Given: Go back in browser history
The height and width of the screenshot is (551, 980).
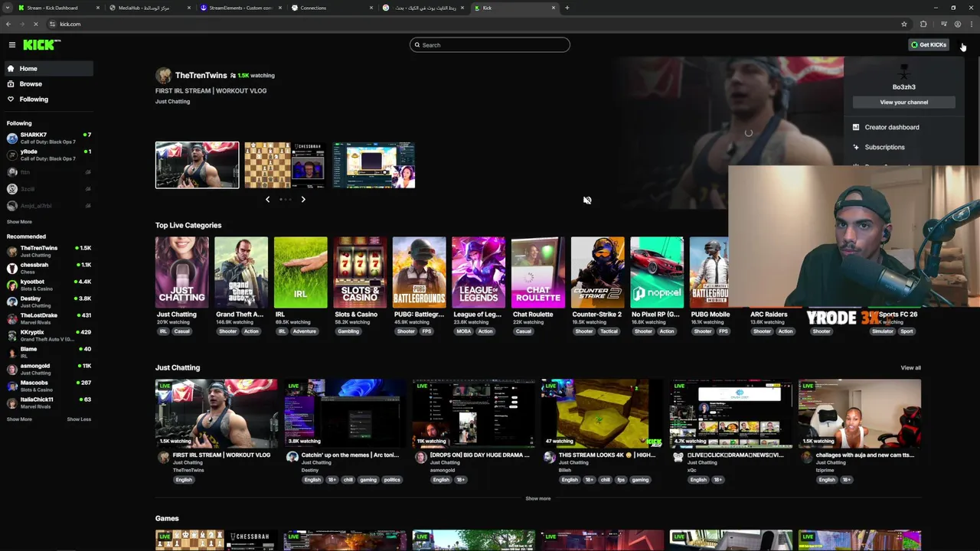Looking at the screenshot, I should coord(8,24).
